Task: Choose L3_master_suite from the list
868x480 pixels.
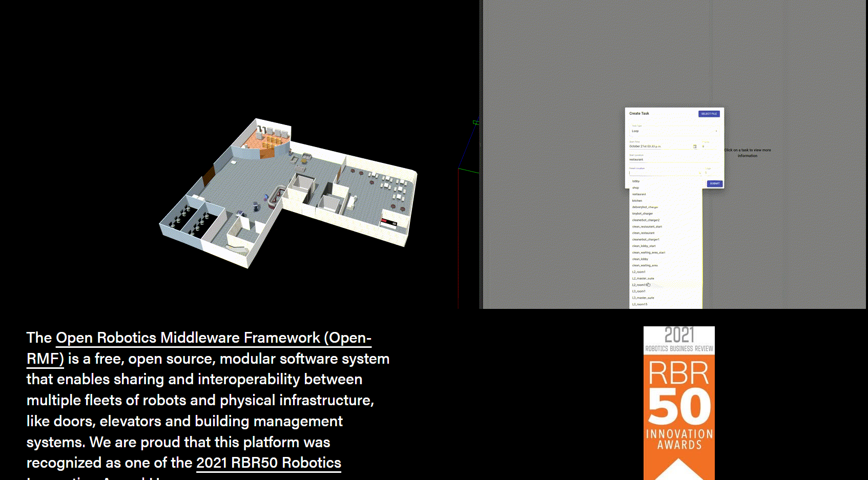Action: 666,298
